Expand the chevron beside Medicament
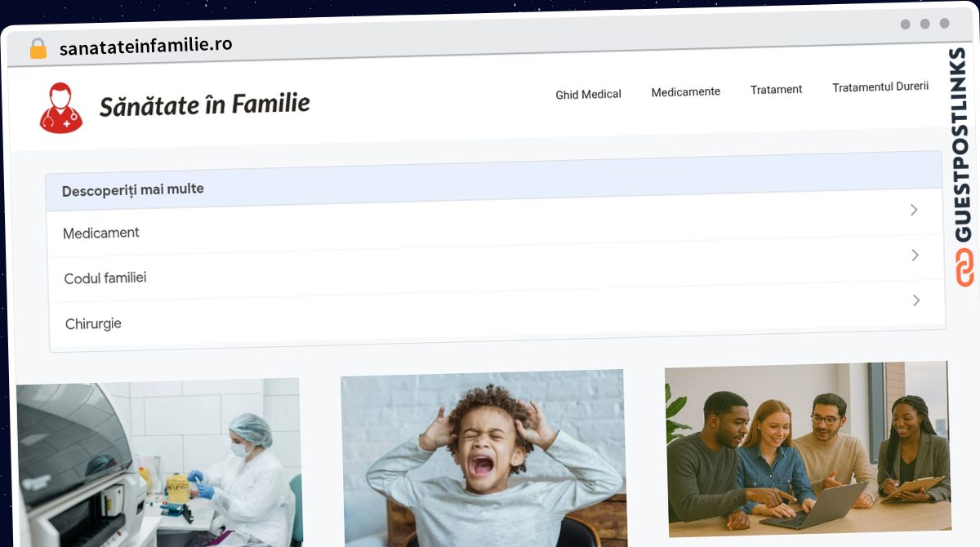Image resolution: width=980 pixels, height=547 pixels. [x=914, y=210]
